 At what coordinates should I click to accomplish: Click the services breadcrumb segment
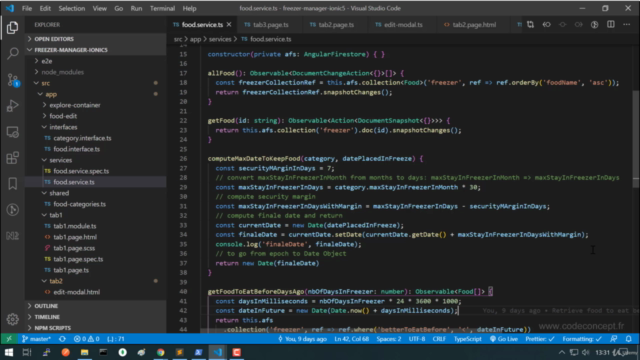220,39
